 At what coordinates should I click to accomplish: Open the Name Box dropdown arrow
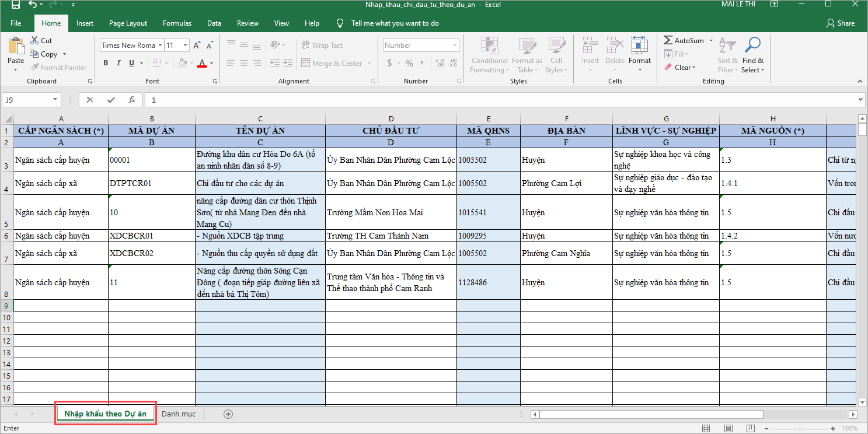(55, 100)
